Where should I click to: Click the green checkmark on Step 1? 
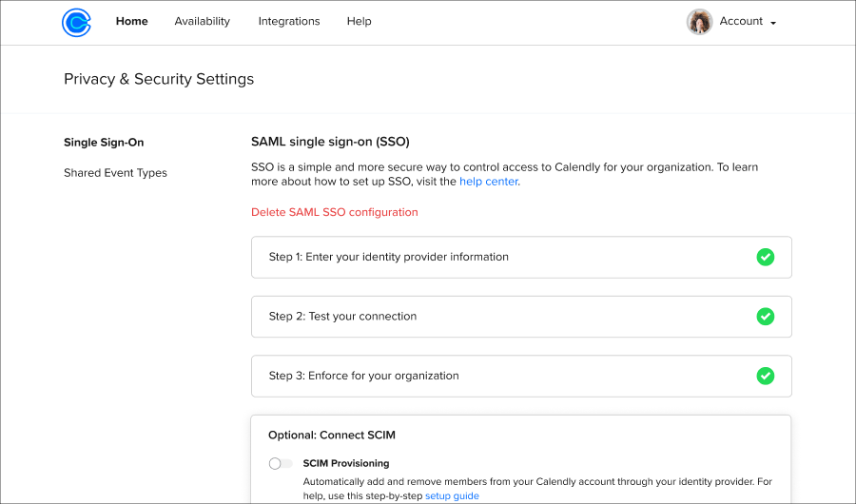[x=765, y=257]
